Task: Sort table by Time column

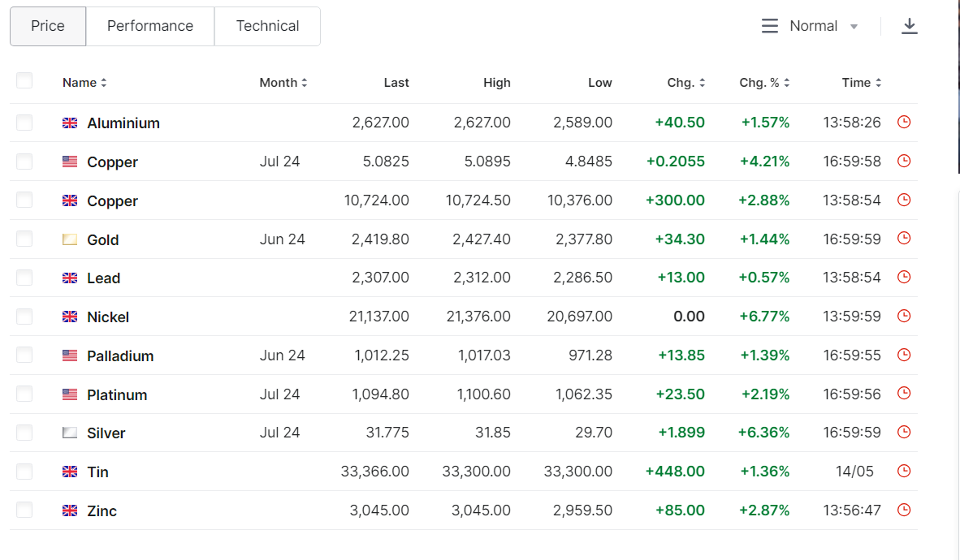Action: tap(862, 83)
